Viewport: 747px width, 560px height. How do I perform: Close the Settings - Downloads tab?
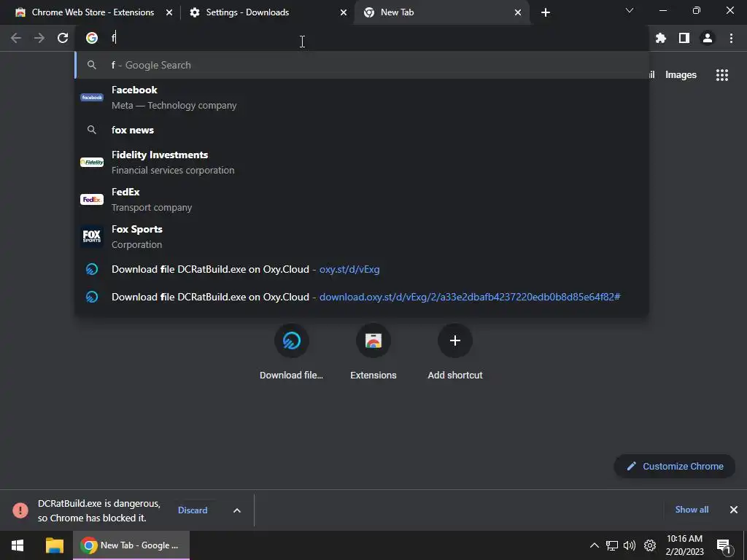(x=344, y=12)
